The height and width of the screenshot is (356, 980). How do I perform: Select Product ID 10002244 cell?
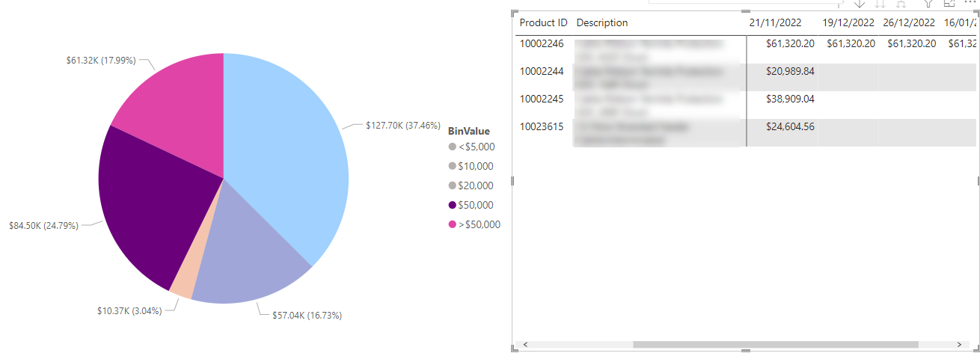pyautogui.click(x=542, y=72)
